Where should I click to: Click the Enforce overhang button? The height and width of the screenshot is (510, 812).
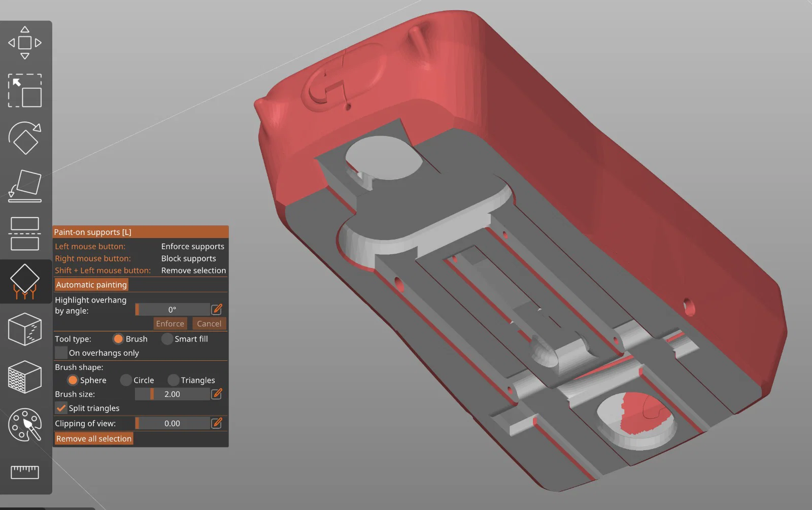coord(170,323)
